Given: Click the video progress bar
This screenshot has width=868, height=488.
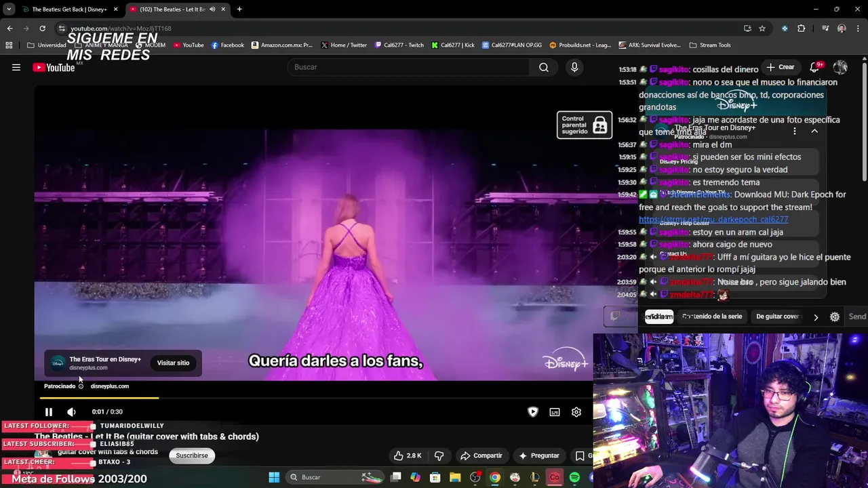Looking at the screenshot, I should pyautogui.click(x=316, y=398).
